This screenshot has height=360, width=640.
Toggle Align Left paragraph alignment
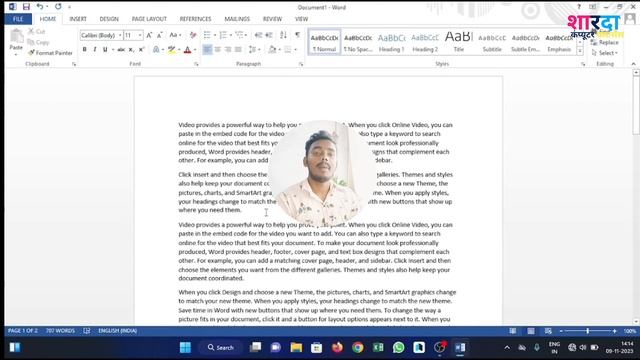(207, 49)
